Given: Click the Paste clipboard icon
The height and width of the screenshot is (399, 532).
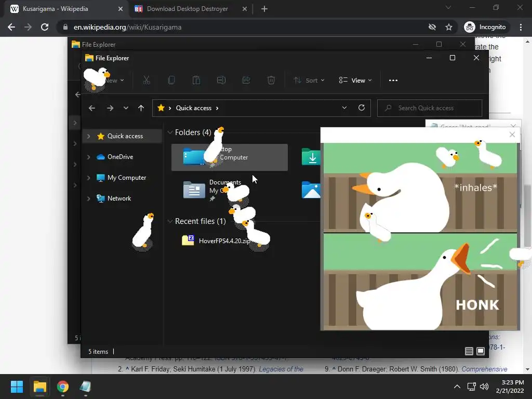Looking at the screenshot, I should click(196, 80).
